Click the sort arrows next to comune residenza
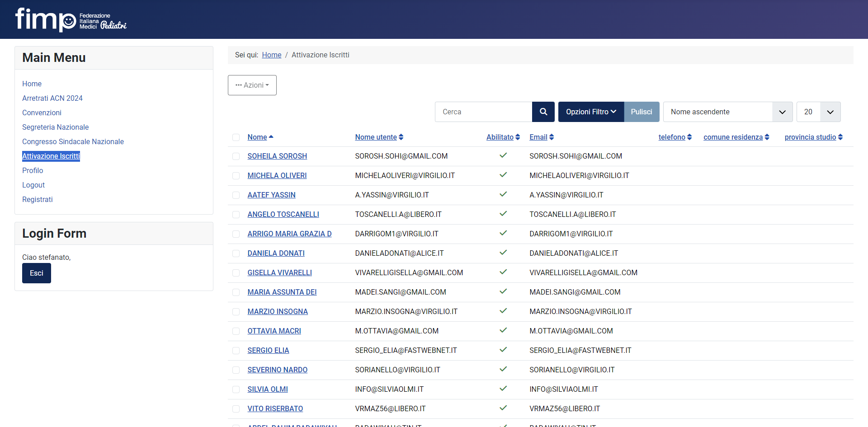The width and height of the screenshot is (868, 427). (x=767, y=137)
